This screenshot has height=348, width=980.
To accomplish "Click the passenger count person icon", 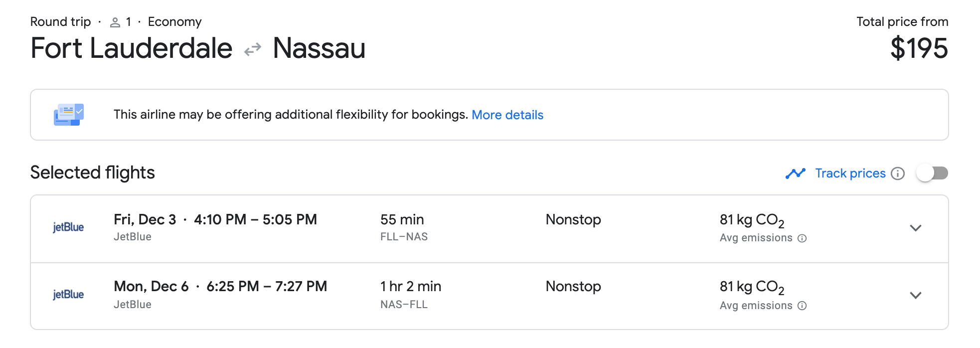I will click(115, 22).
